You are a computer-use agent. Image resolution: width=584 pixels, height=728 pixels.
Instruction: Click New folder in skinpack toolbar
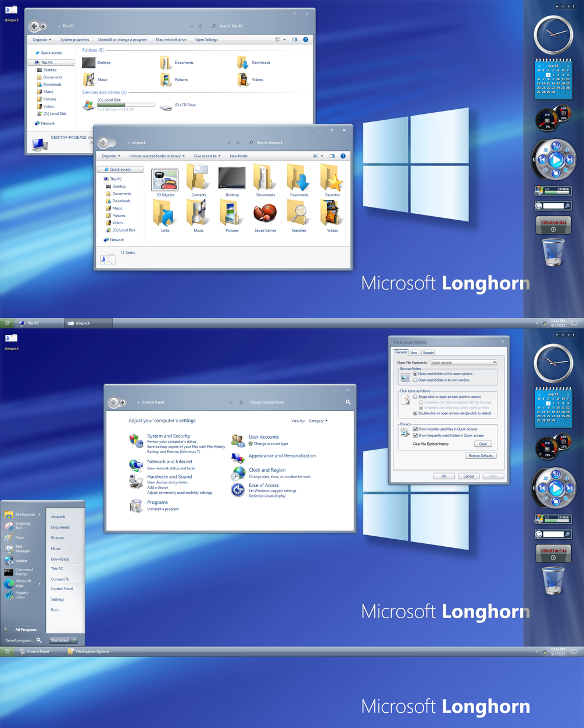point(238,156)
